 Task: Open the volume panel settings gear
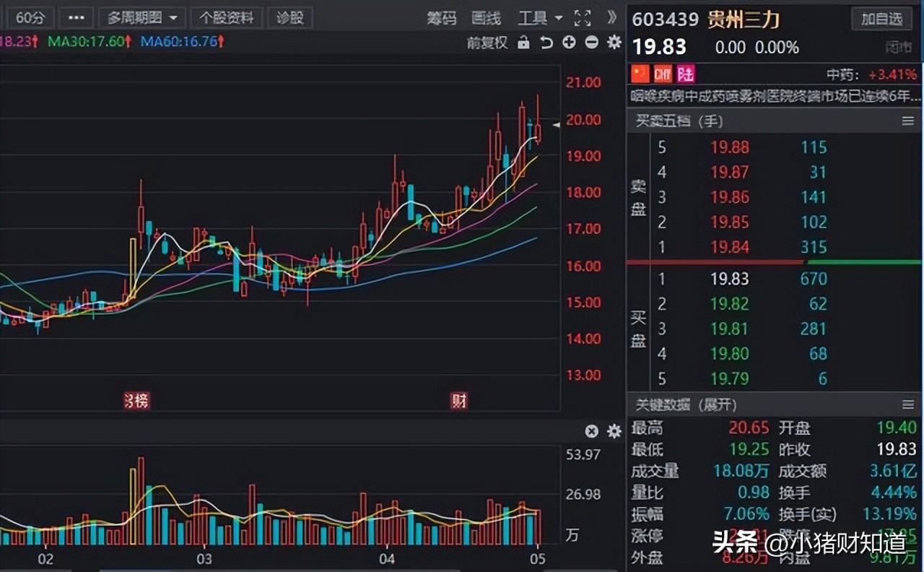(614, 431)
